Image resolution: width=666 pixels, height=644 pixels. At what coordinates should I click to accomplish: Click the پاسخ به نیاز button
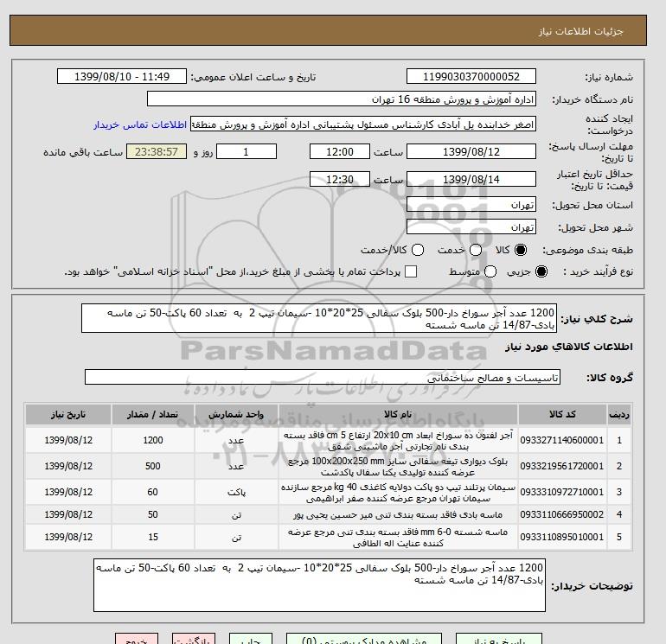[x=499, y=639]
